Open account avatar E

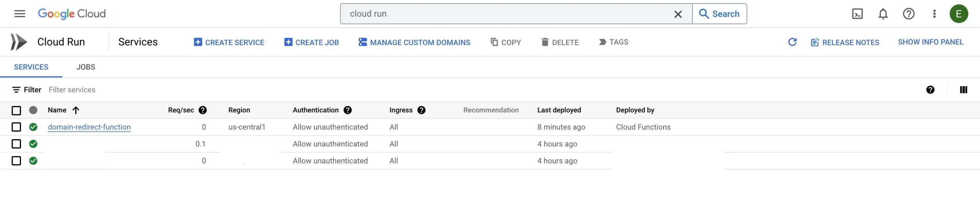pyautogui.click(x=959, y=14)
